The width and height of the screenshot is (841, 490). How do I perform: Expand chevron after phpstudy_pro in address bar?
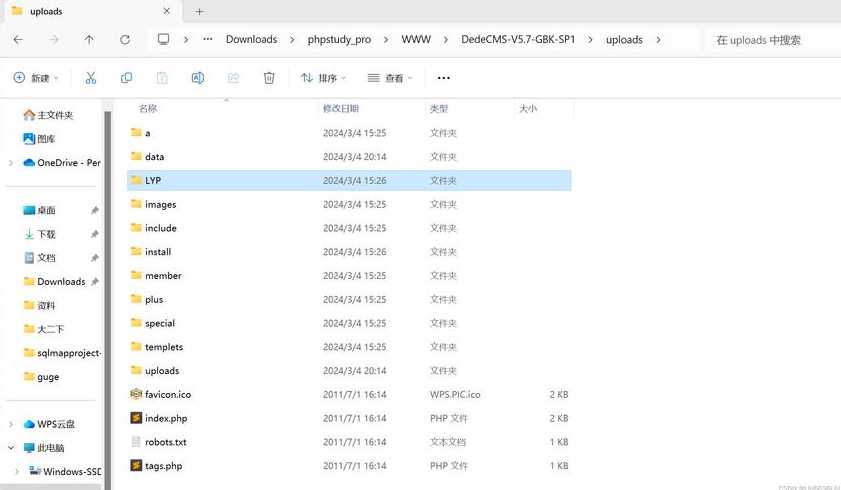pyautogui.click(x=385, y=40)
